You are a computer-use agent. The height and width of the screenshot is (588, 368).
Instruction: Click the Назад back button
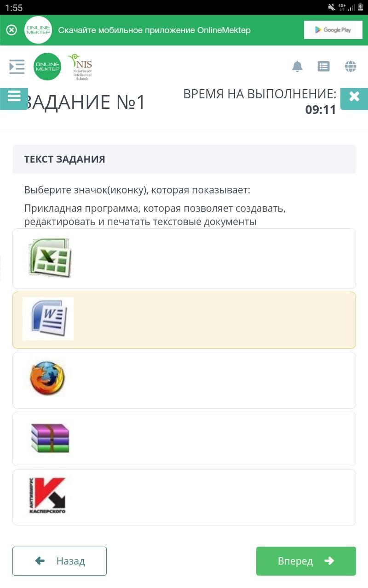[x=59, y=561]
